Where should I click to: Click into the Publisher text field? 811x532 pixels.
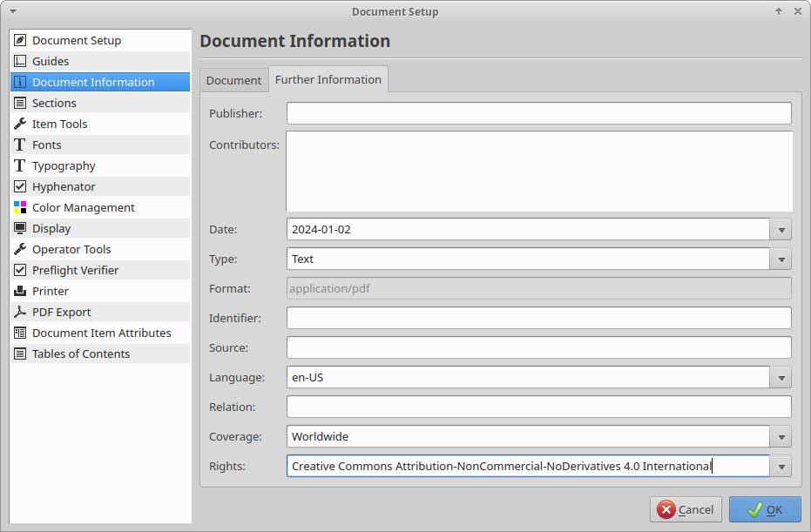click(x=538, y=113)
